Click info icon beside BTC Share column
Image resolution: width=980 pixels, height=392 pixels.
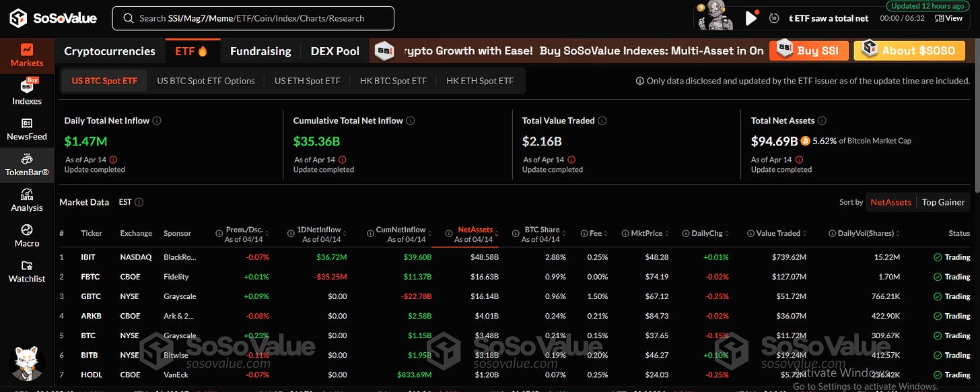517,233
